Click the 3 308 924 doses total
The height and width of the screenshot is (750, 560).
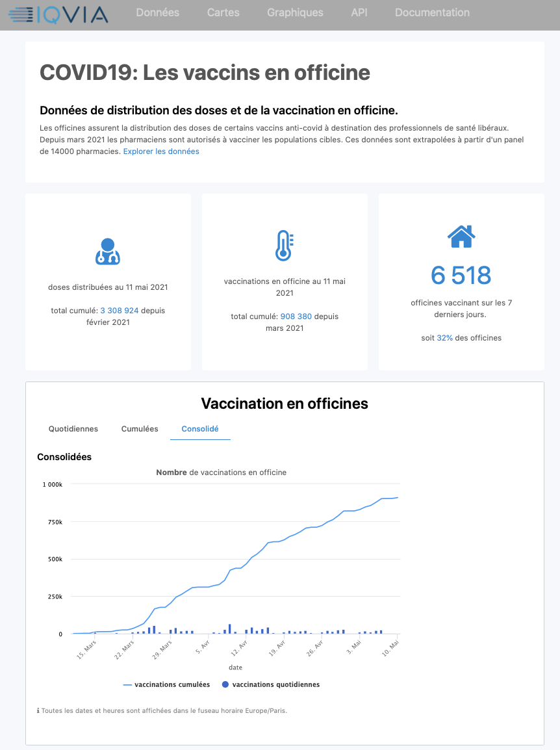pos(120,311)
